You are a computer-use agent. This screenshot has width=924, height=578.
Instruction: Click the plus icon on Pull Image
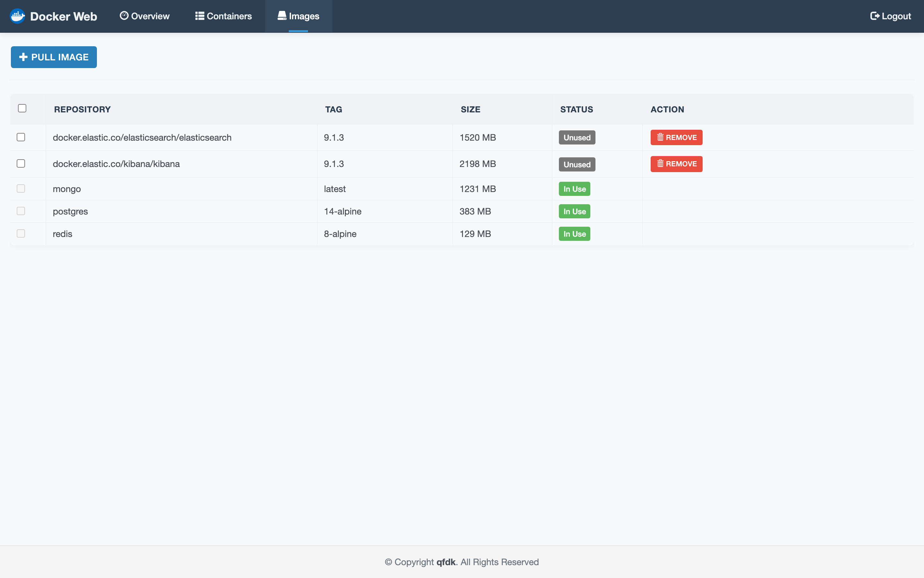23,57
